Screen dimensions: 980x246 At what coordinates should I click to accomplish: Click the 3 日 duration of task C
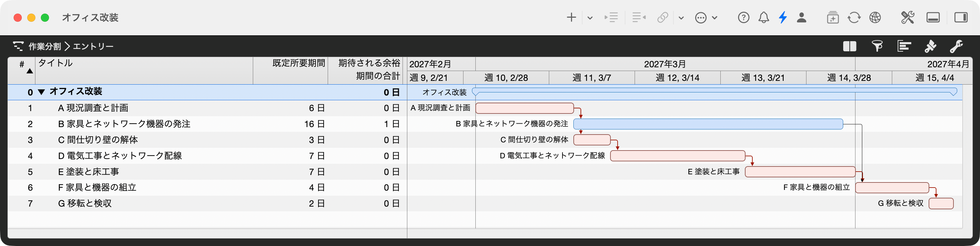click(x=316, y=140)
